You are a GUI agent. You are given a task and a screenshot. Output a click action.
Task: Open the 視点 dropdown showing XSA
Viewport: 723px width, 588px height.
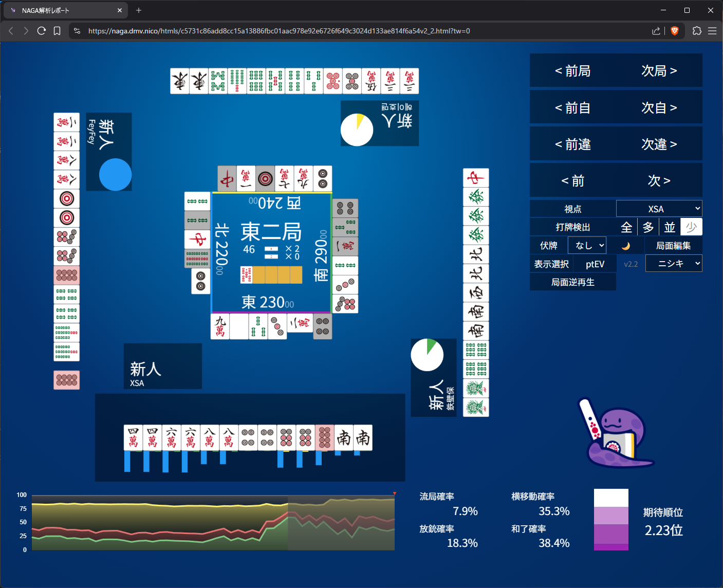tap(659, 209)
